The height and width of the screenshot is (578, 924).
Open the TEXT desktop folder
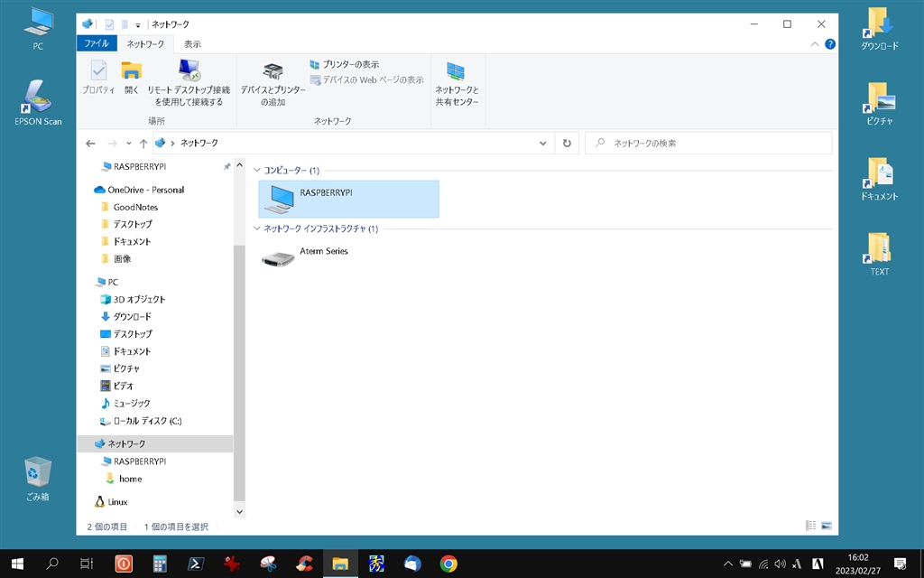(879, 254)
